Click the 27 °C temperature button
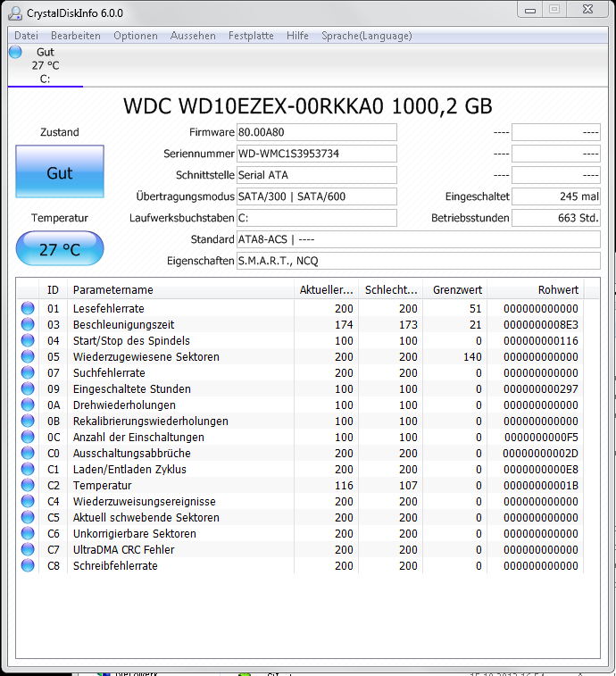This screenshot has width=616, height=676. (60, 249)
